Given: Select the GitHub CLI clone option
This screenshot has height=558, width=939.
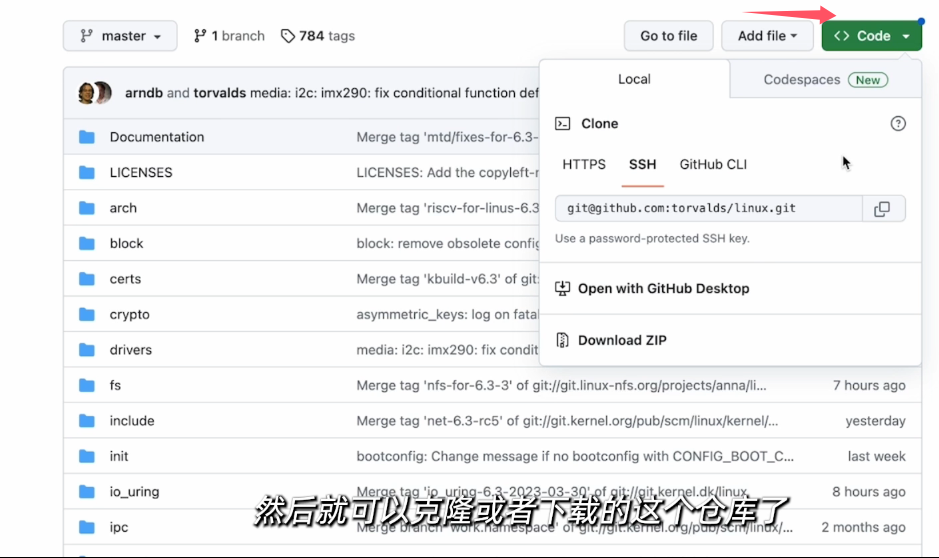Looking at the screenshot, I should click(713, 164).
